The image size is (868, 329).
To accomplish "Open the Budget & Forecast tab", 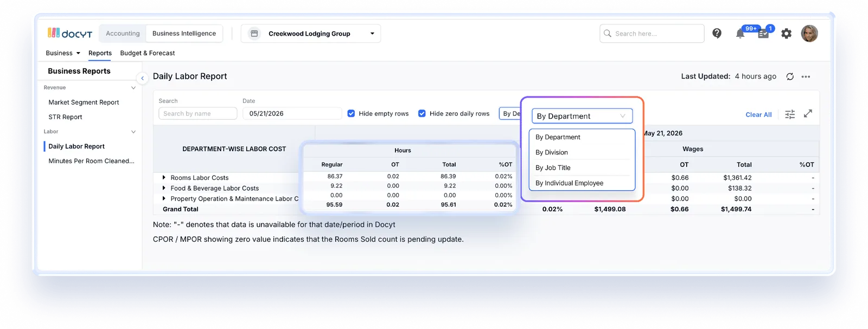I will [148, 53].
